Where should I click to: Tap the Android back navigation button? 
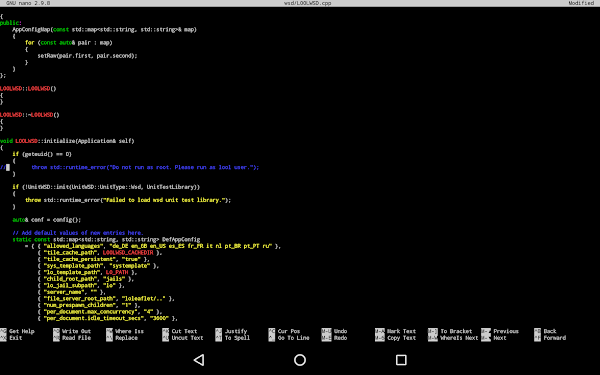click(199, 360)
